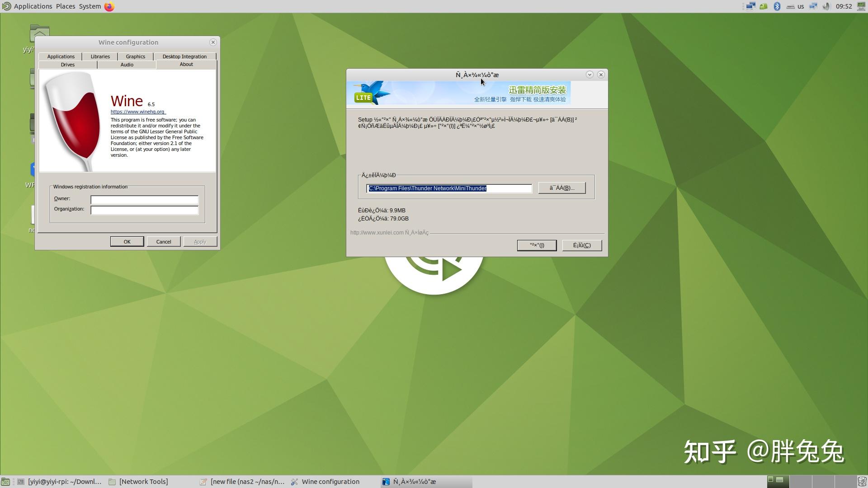The image size is (868, 488).
Task: Click inside the Owner text field
Action: [144, 200]
